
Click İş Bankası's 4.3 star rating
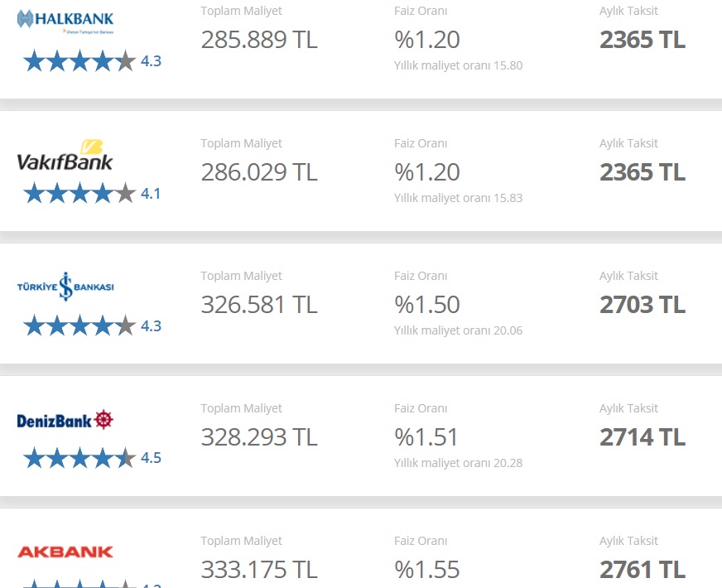[92, 325]
